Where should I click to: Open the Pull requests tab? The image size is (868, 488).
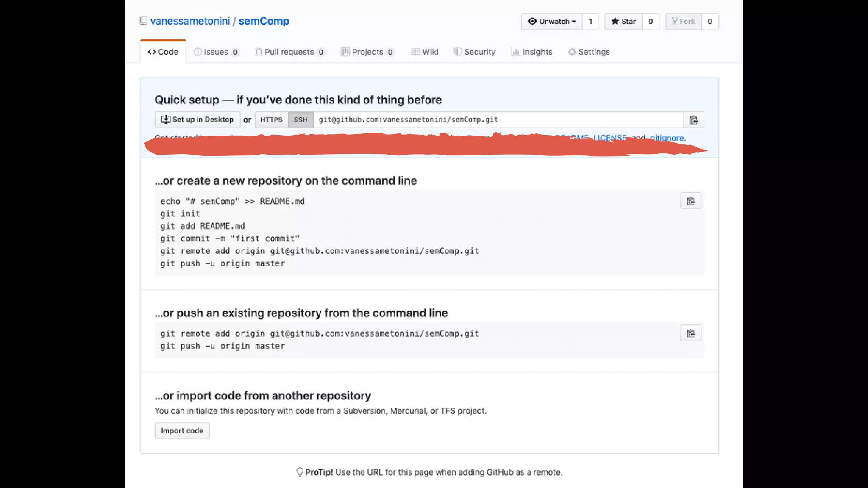click(289, 52)
